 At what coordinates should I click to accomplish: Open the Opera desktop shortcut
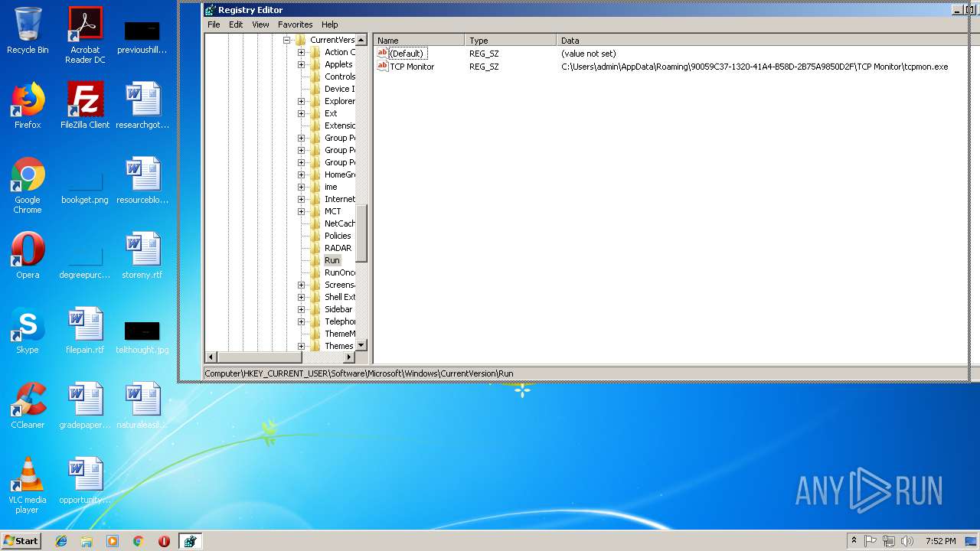click(28, 256)
